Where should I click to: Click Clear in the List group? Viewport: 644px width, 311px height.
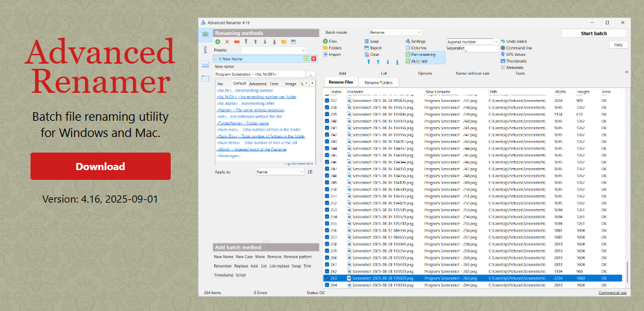pos(372,55)
